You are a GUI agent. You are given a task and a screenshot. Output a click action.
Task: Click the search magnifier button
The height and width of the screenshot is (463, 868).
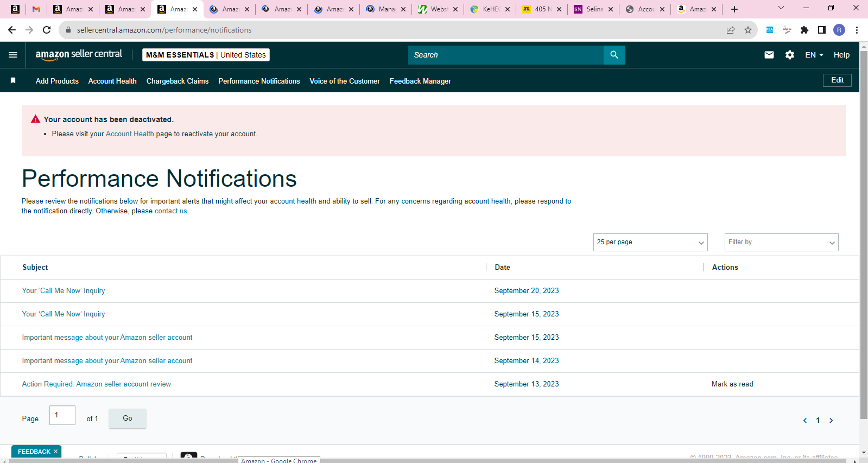pos(614,55)
